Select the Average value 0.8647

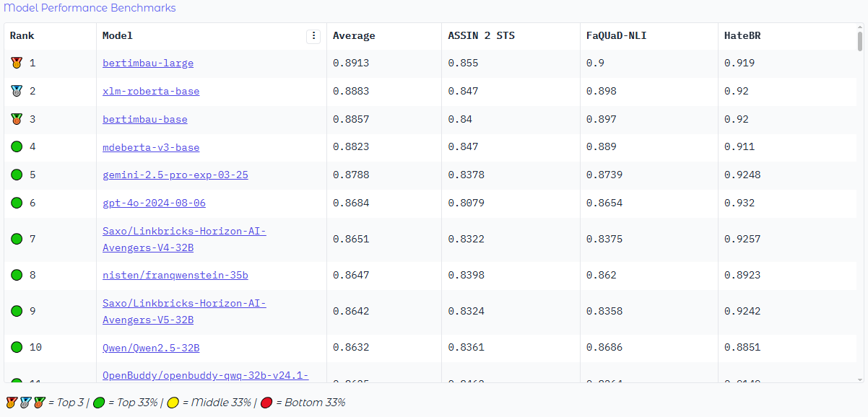coord(351,275)
